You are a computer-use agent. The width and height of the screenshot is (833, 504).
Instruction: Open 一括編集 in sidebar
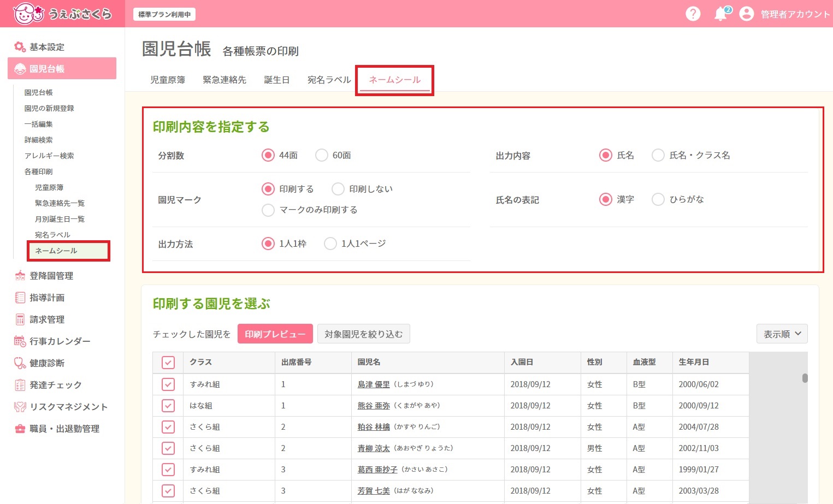point(38,124)
